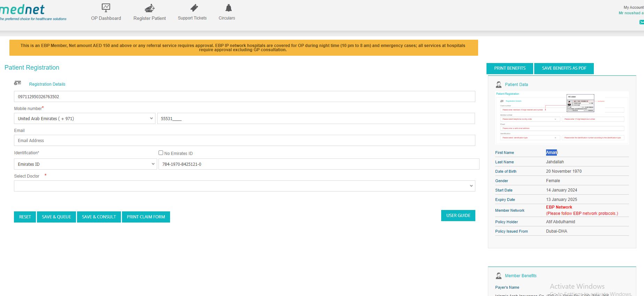Expand the Emirates ID identification type dropdown

85,164
